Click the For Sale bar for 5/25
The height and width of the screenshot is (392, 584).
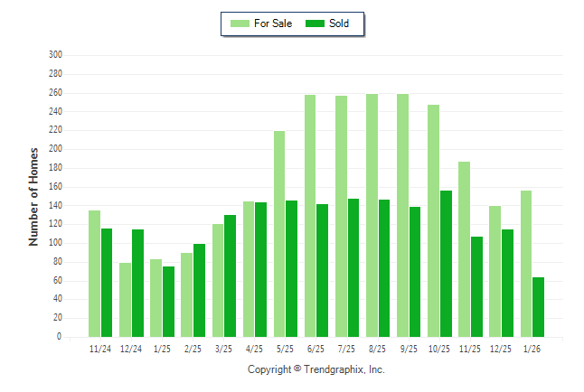coord(279,234)
